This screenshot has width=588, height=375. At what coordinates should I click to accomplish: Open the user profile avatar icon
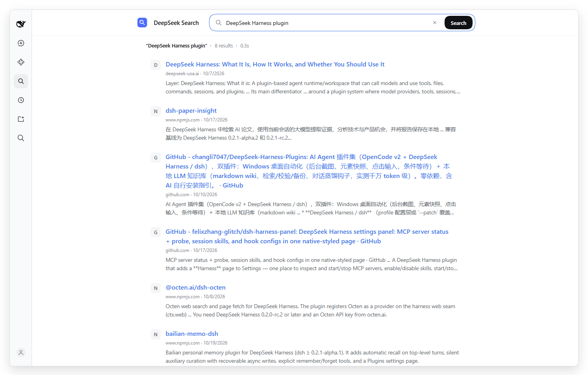point(21,352)
